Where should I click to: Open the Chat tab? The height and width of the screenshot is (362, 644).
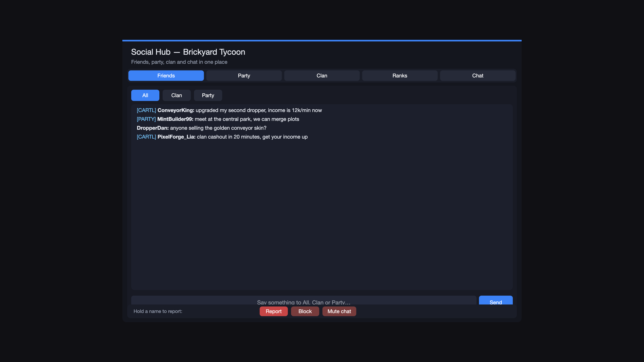478,75
